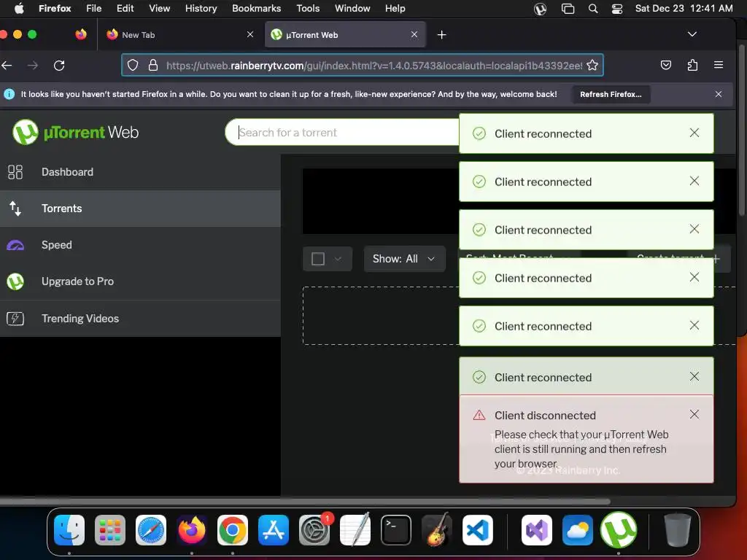747x560 pixels.
Task: Open the Firefox extensions puzzle icon
Action: 692,65
